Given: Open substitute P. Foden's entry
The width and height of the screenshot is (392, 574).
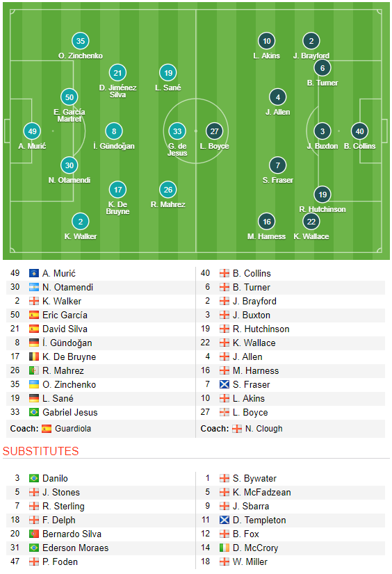Looking at the screenshot, I should click(60, 561).
